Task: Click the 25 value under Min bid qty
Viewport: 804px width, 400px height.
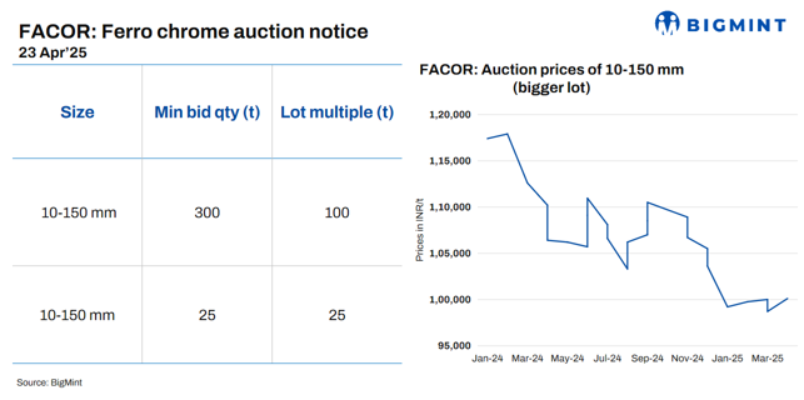Action: [x=207, y=315]
